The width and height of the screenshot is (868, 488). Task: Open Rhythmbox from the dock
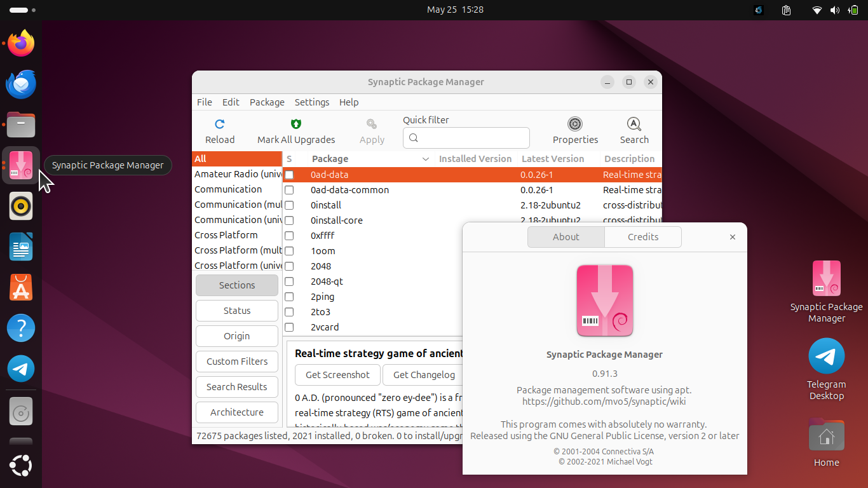click(x=21, y=207)
